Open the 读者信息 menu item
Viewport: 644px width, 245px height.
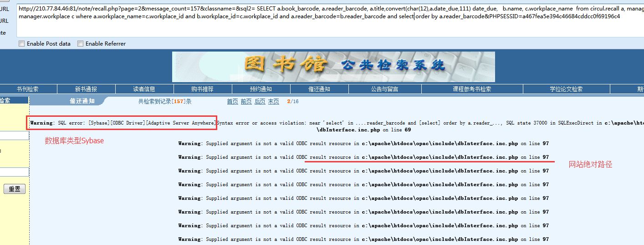click(144, 89)
